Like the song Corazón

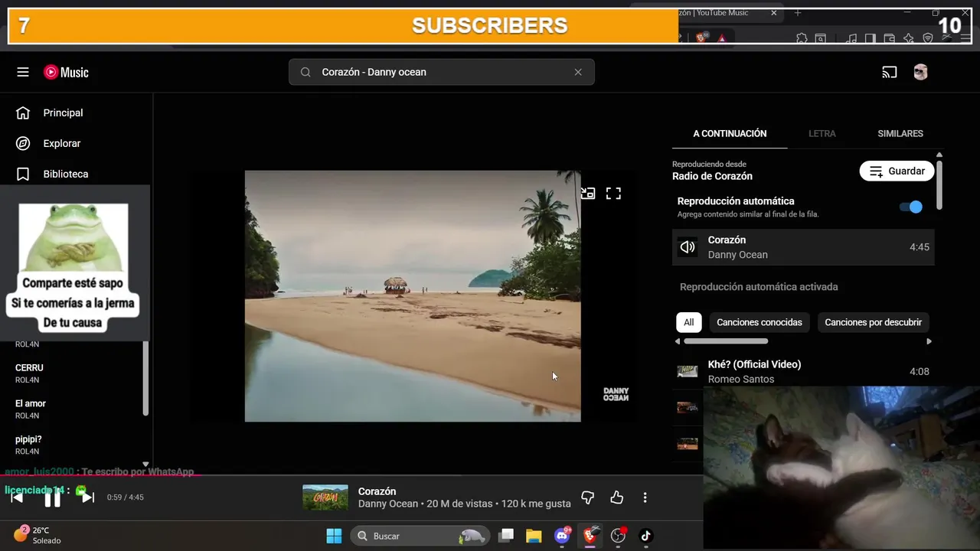[x=616, y=497]
